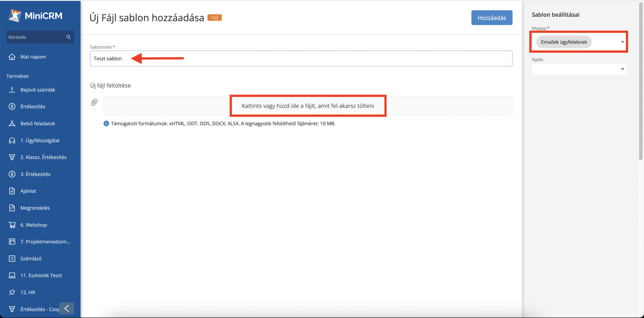Click the headset icon beside 1. Ügyfélszolgálat
This screenshot has width=644, height=318.
click(12, 140)
